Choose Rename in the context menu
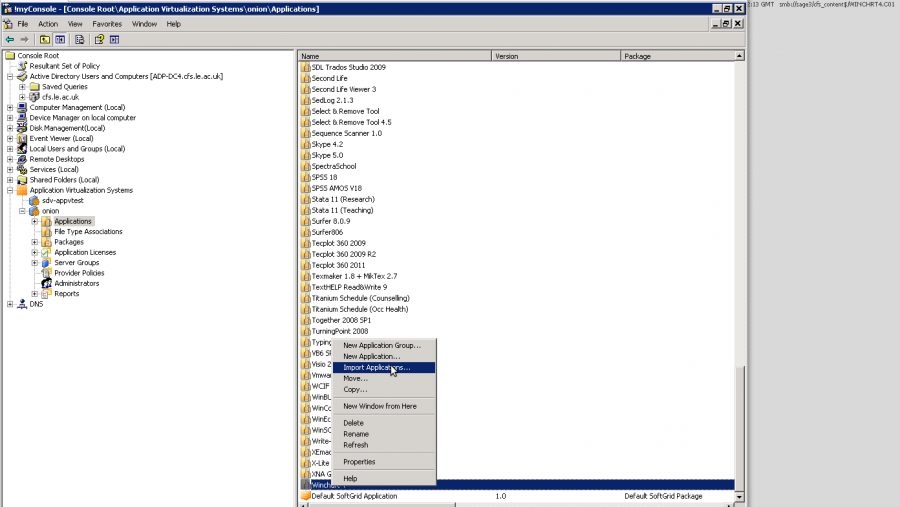 click(383, 434)
